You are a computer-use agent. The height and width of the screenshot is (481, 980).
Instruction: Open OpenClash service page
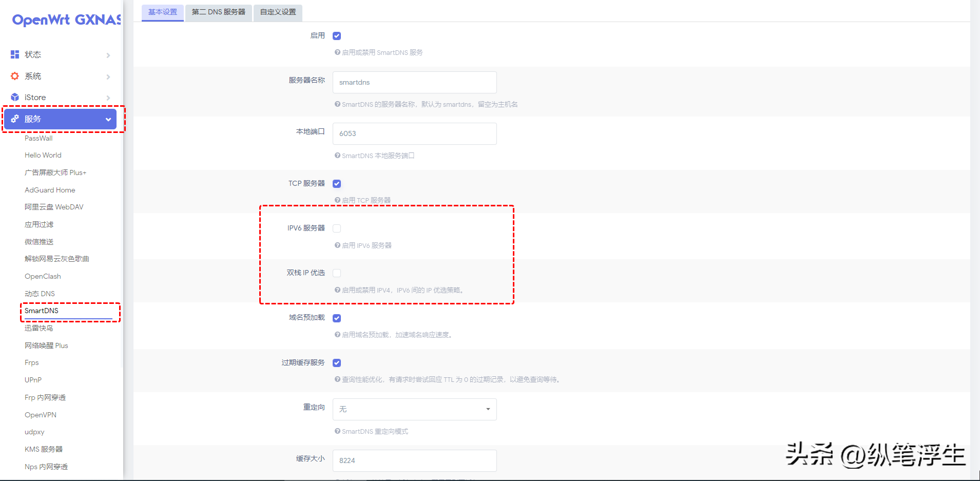click(x=43, y=276)
